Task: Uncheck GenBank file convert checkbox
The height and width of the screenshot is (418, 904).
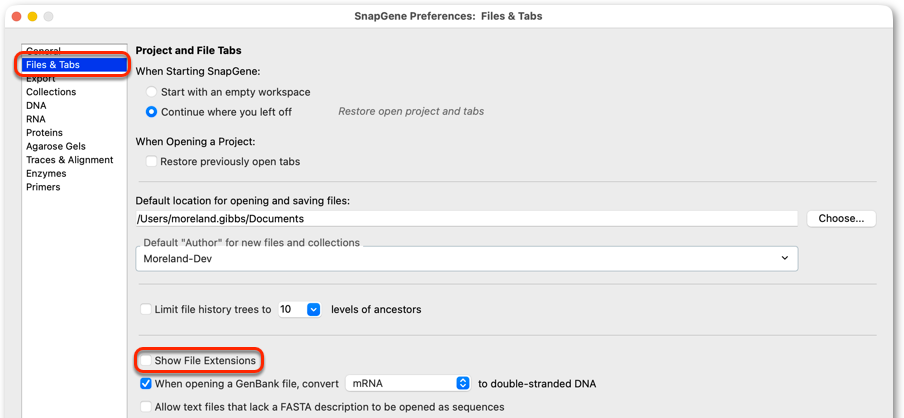Action: [x=146, y=383]
